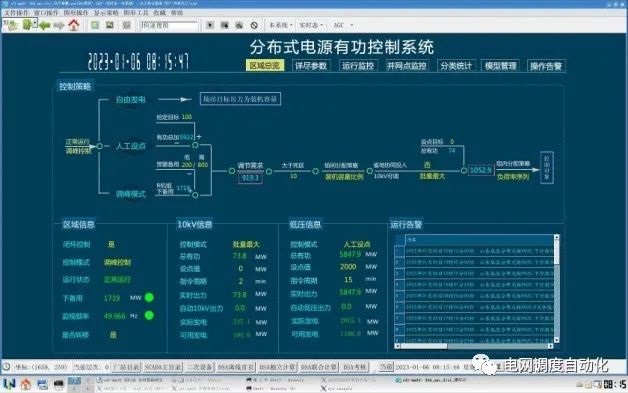Click the 闭环控制 value 是
Screen dimensions: 628x393
[x=111, y=244]
